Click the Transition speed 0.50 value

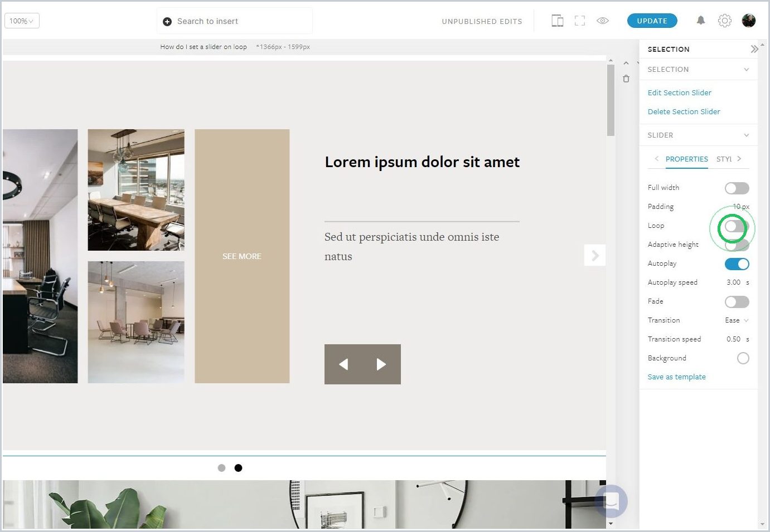click(734, 339)
